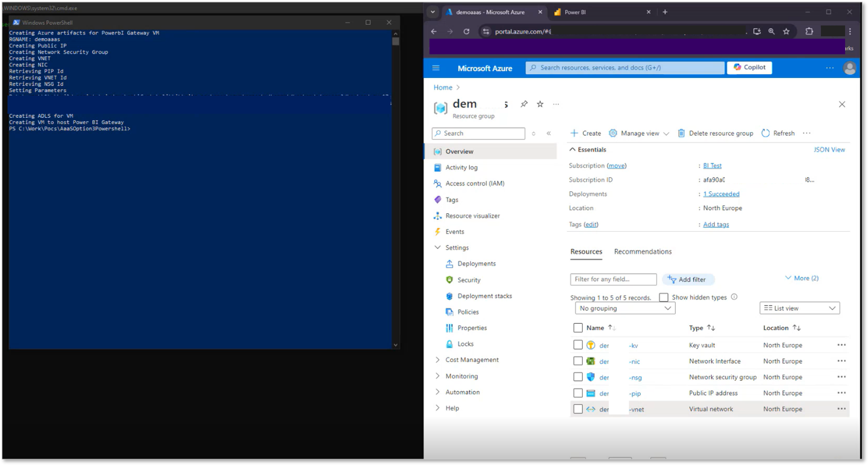Click the Filter for any field box
Image resolution: width=868 pixels, height=465 pixels.
pyautogui.click(x=613, y=279)
